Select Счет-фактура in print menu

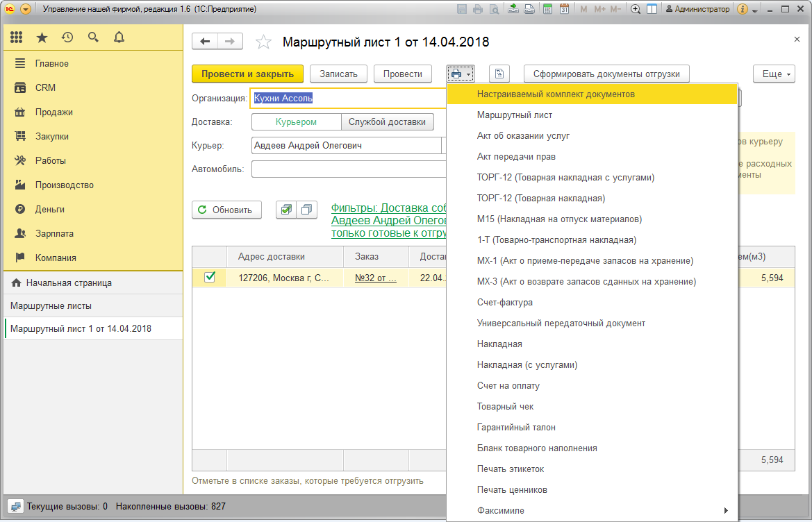pyautogui.click(x=592, y=302)
